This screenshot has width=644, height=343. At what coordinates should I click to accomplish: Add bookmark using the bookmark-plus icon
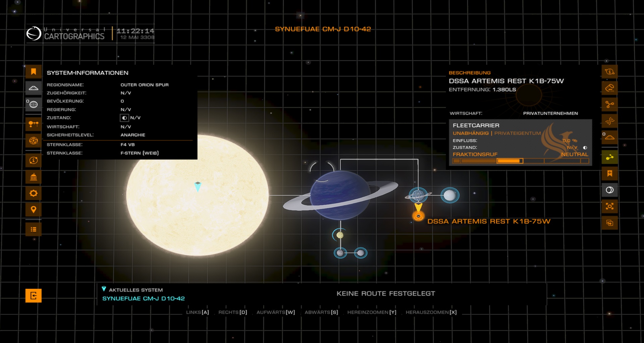[x=609, y=174]
